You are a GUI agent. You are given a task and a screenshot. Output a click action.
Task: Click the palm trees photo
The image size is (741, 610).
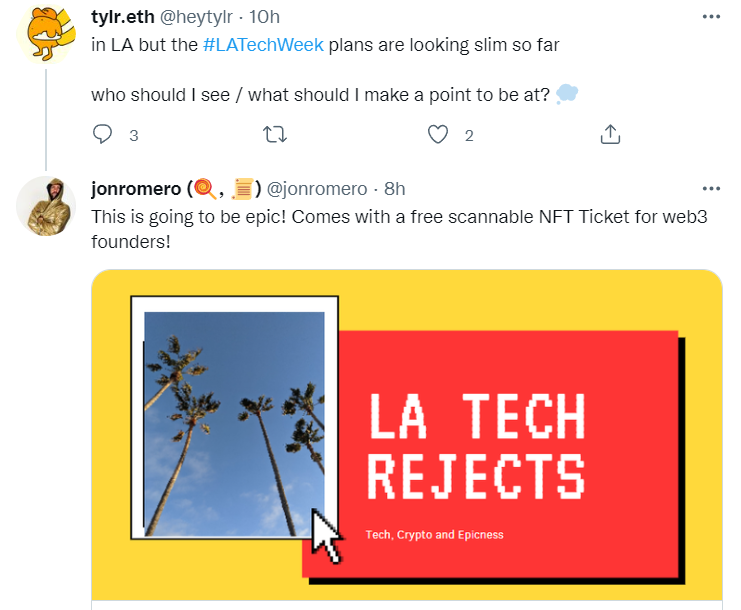[234, 420]
